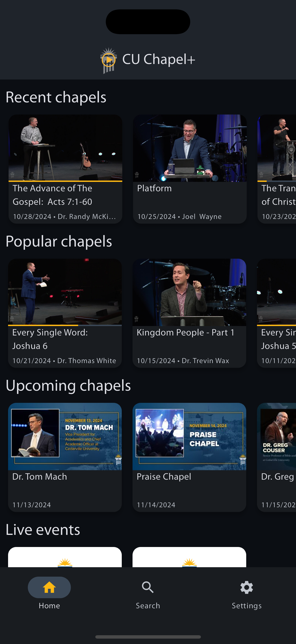Click progress bar under Every Single Word: Joshua 6

point(65,325)
